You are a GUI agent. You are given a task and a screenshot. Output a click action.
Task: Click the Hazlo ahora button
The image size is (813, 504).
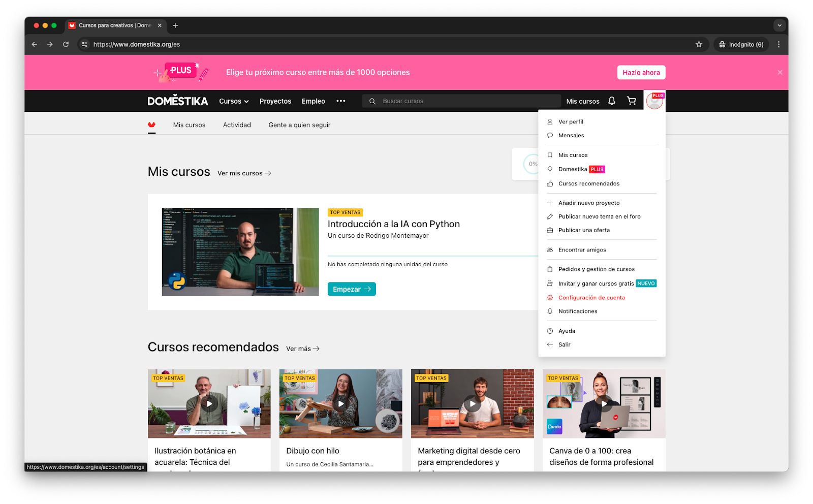pos(641,73)
